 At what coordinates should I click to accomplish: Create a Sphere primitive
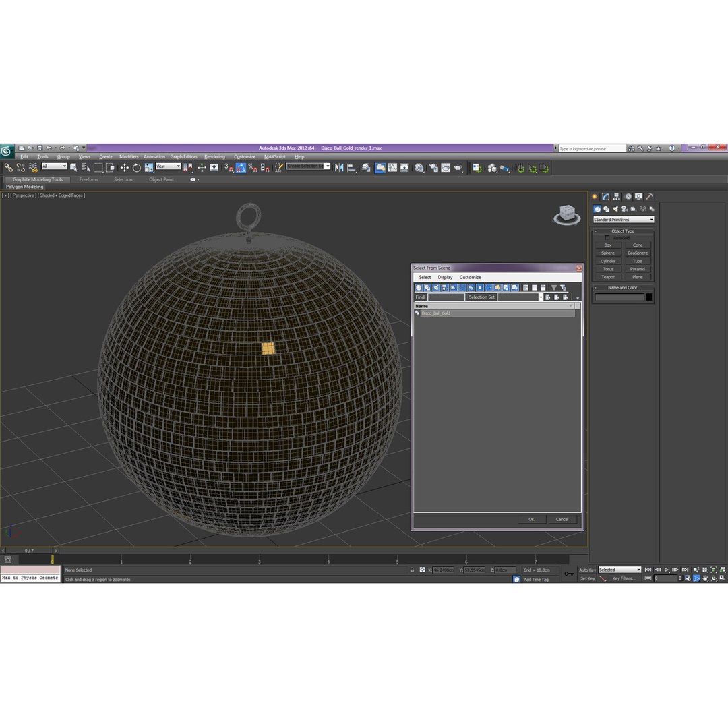click(x=608, y=253)
